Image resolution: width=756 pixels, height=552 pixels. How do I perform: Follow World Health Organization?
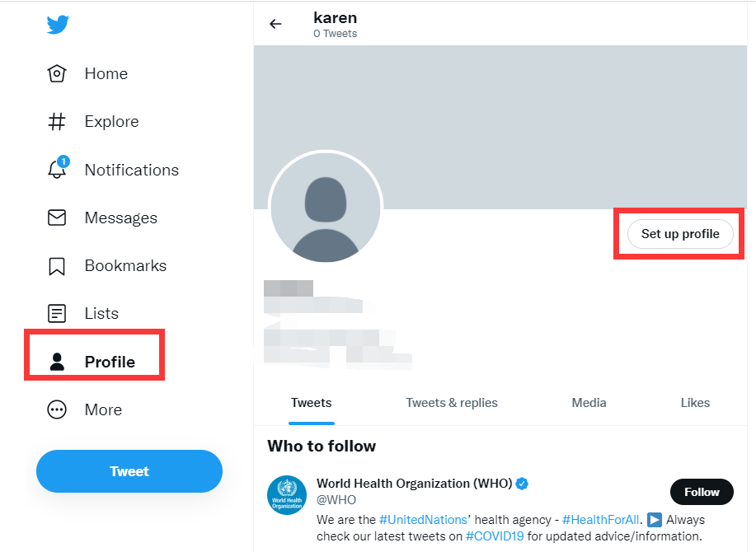(x=702, y=492)
